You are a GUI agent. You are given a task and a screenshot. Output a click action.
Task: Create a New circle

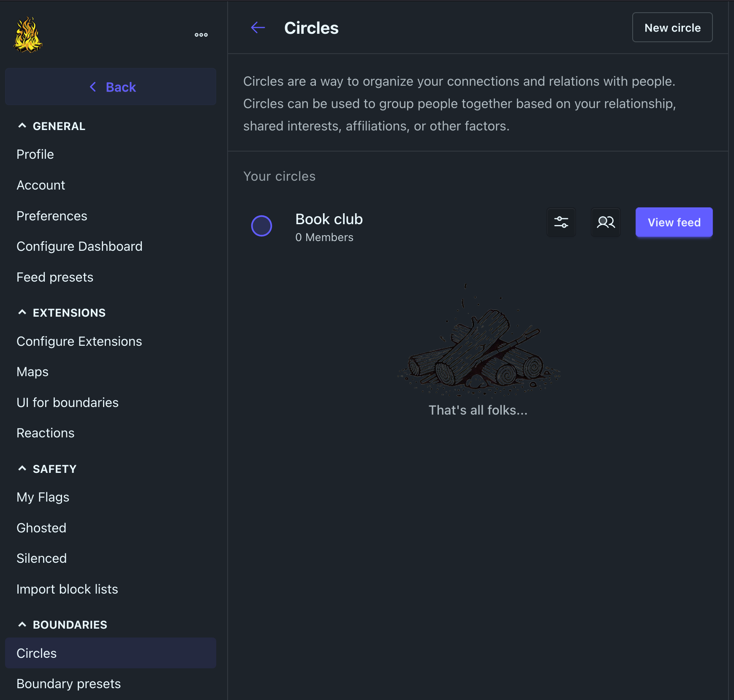pos(672,27)
